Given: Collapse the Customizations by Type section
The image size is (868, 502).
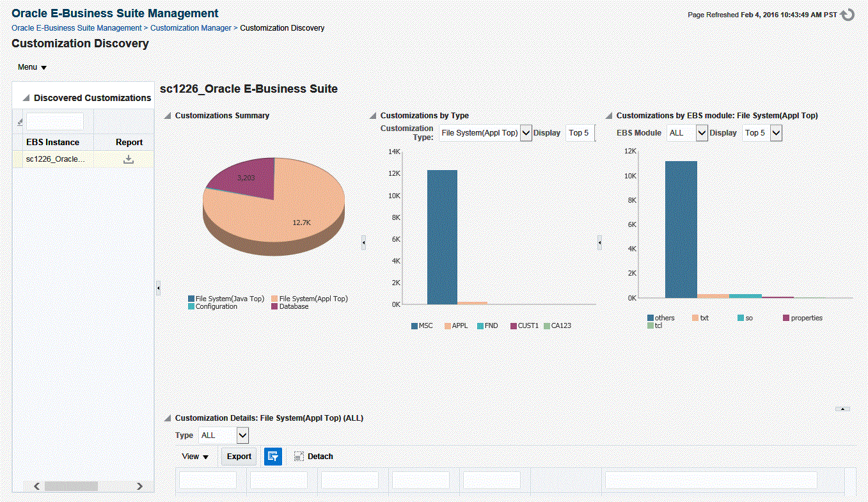Looking at the screenshot, I should click(373, 116).
